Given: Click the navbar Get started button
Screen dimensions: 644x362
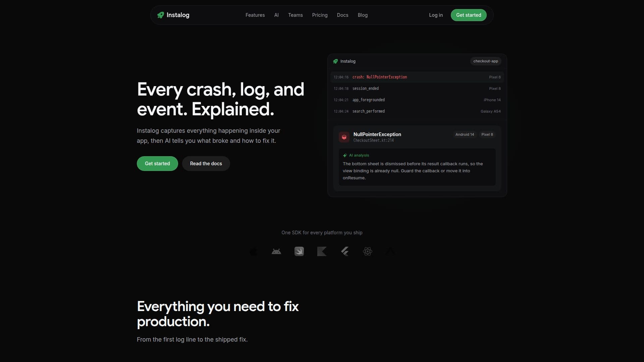Looking at the screenshot, I should coord(469,15).
